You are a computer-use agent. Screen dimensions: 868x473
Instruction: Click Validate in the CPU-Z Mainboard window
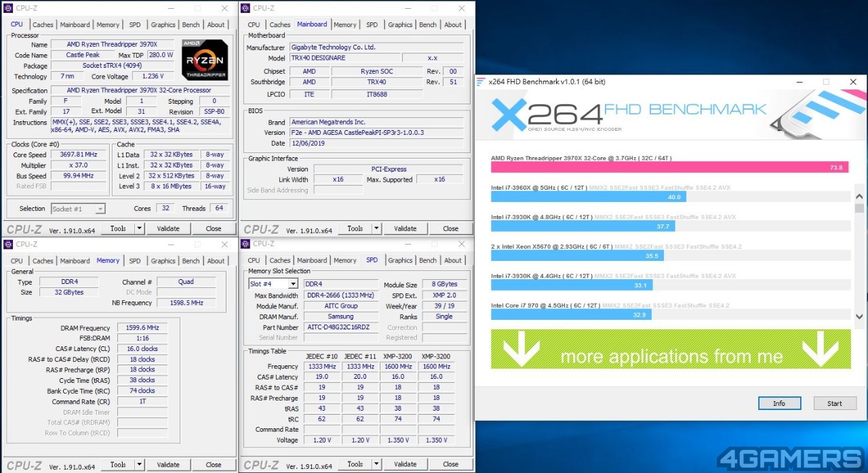click(406, 228)
